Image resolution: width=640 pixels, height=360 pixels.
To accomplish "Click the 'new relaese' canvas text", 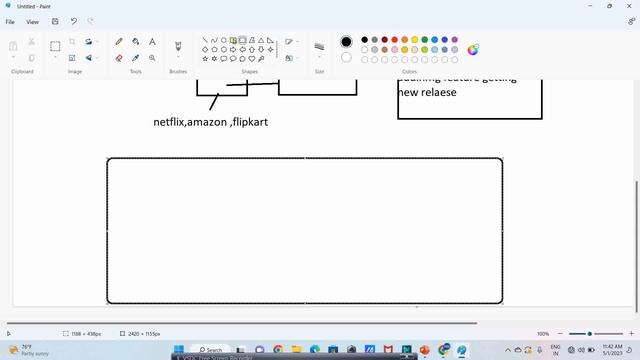I will [427, 92].
